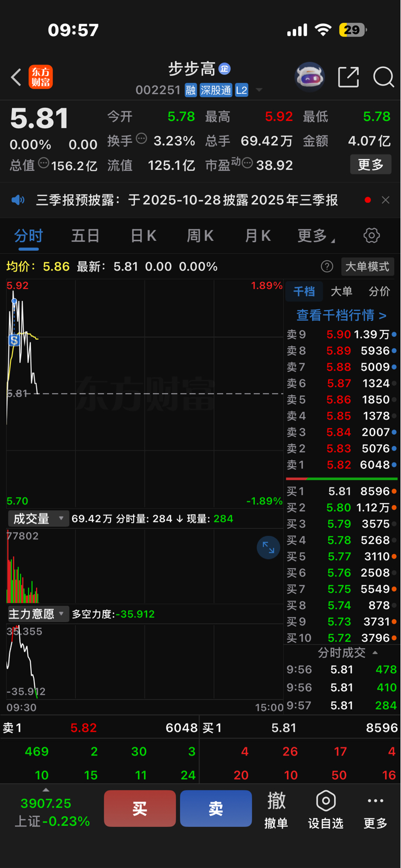Tap the back arrow icon
Image resolution: width=401 pixels, height=868 pixels.
click(16, 77)
